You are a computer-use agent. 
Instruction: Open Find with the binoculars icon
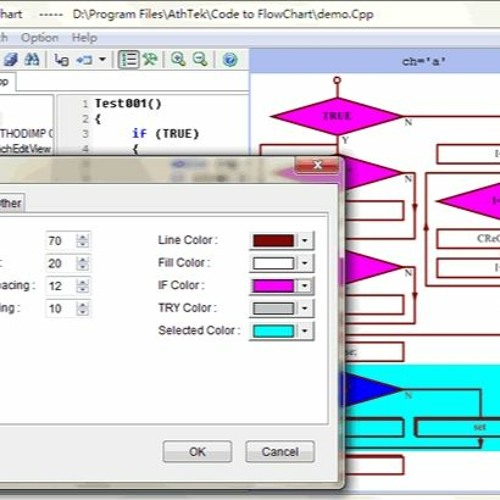click(x=32, y=60)
